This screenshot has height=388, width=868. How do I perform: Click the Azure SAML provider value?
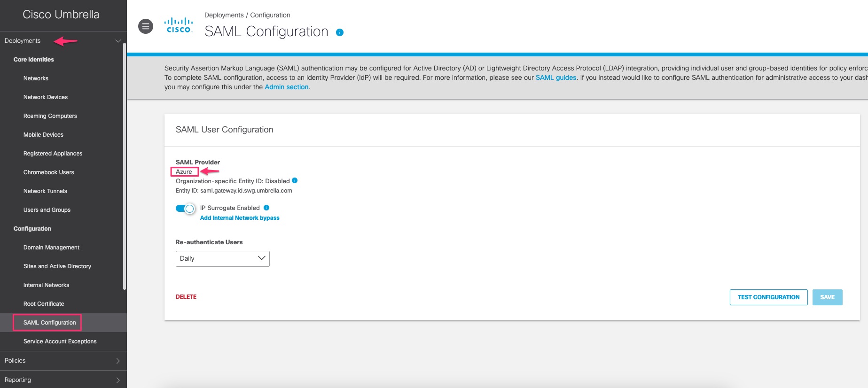(x=184, y=172)
